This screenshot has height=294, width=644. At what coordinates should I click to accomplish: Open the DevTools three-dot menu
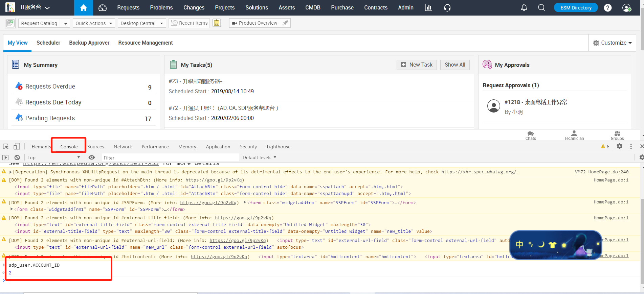tap(631, 146)
